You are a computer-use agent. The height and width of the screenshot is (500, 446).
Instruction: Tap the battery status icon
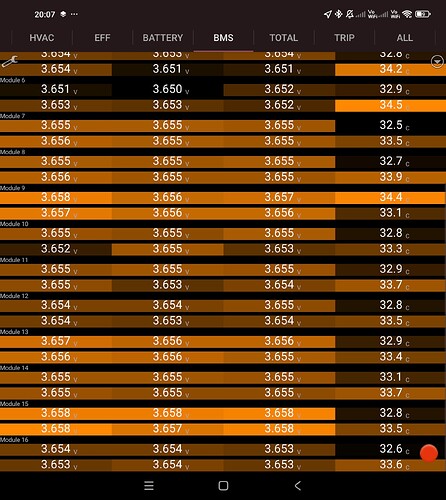point(423,14)
